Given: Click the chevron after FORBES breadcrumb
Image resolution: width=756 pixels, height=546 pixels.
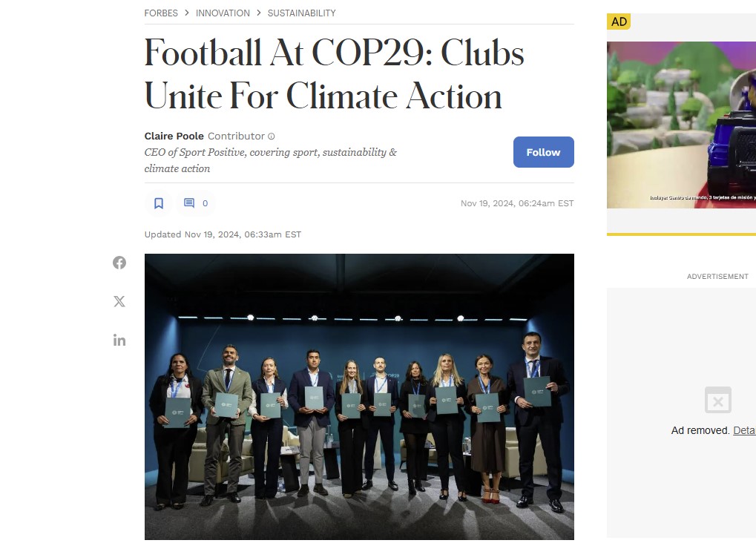Looking at the screenshot, I should 187,13.
